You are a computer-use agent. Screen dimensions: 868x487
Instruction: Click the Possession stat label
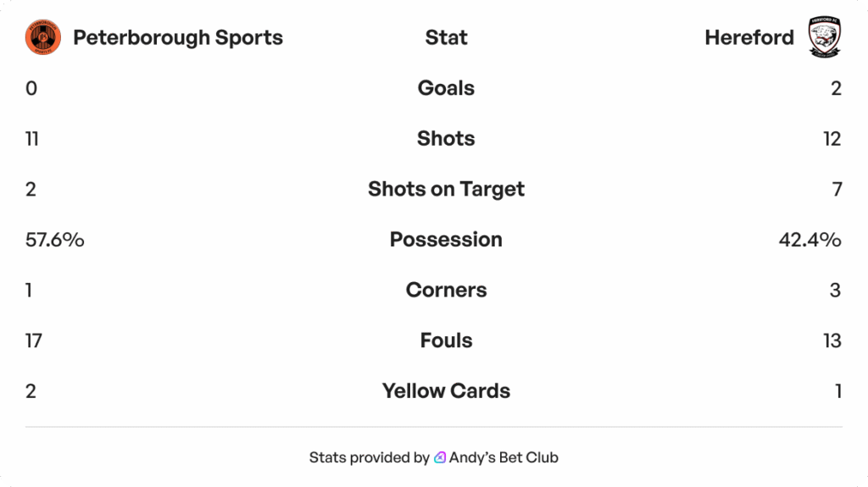[446, 240]
